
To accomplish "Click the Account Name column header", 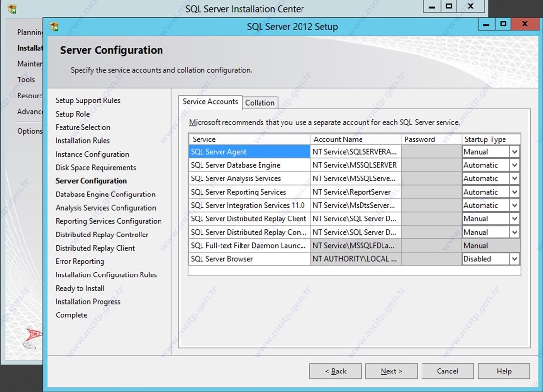I will 356,139.
